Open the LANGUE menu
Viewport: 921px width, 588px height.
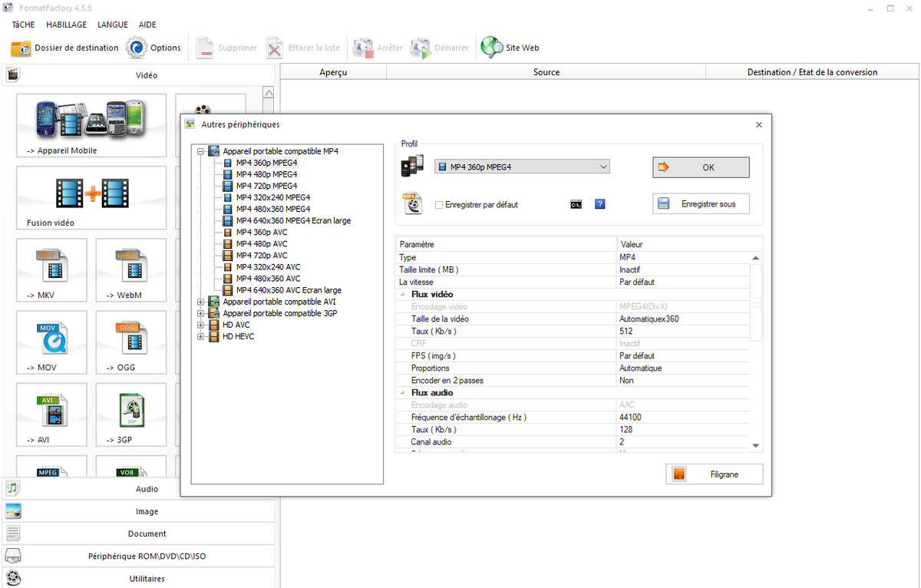coord(112,25)
